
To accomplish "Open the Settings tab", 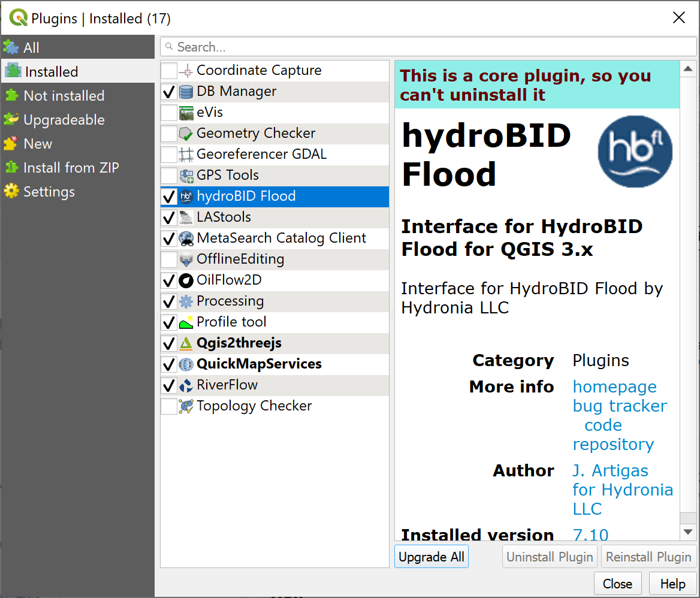I will click(x=49, y=192).
